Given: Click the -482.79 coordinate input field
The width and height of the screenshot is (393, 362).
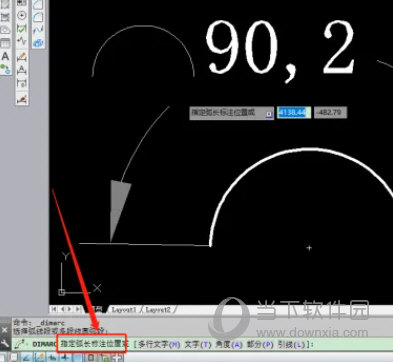Looking at the screenshot, I should click(330, 113).
